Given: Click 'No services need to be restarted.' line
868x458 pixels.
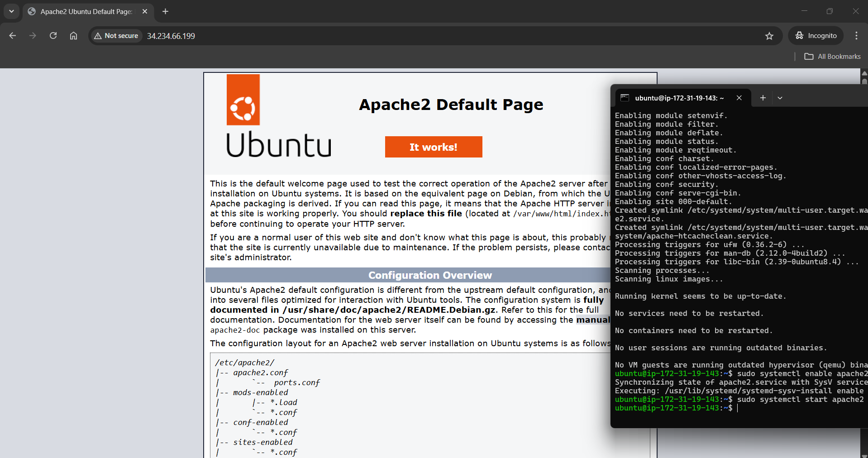Looking at the screenshot, I should pos(689,313).
